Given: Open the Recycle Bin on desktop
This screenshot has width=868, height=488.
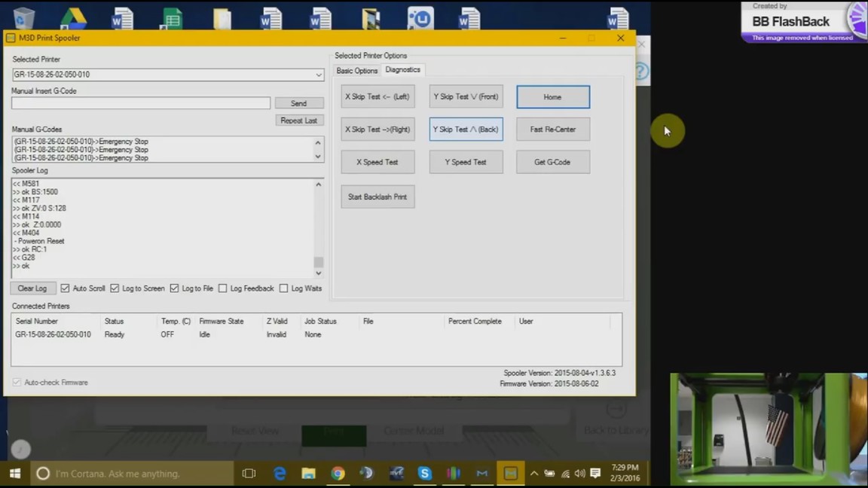Looking at the screenshot, I should (23, 18).
